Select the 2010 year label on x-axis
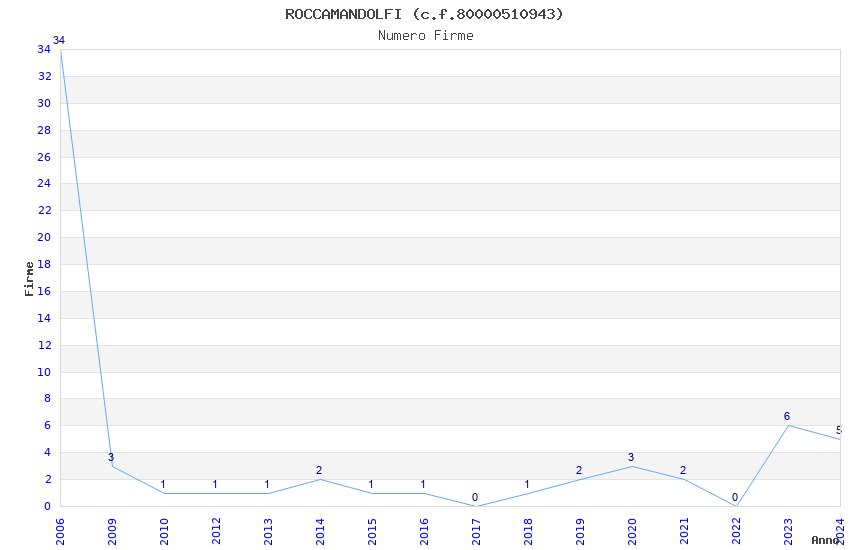Screen dimensions: 850x550 (164, 532)
